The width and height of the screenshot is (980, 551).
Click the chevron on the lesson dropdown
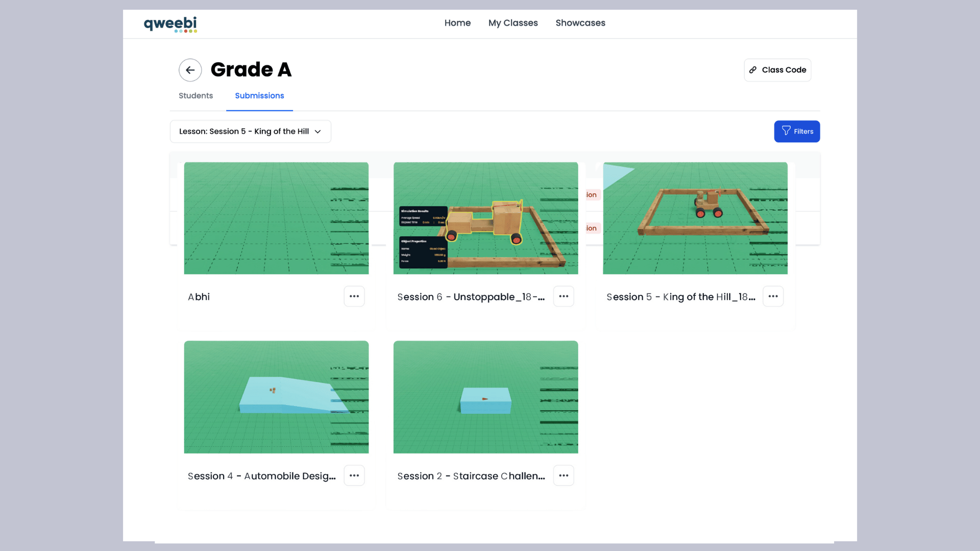click(x=318, y=132)
